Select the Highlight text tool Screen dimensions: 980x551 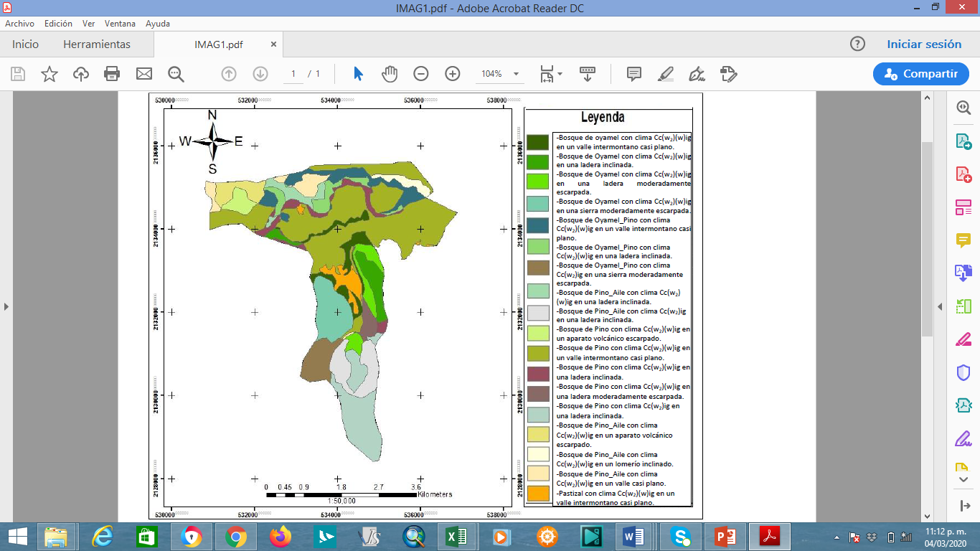[666, 74]
